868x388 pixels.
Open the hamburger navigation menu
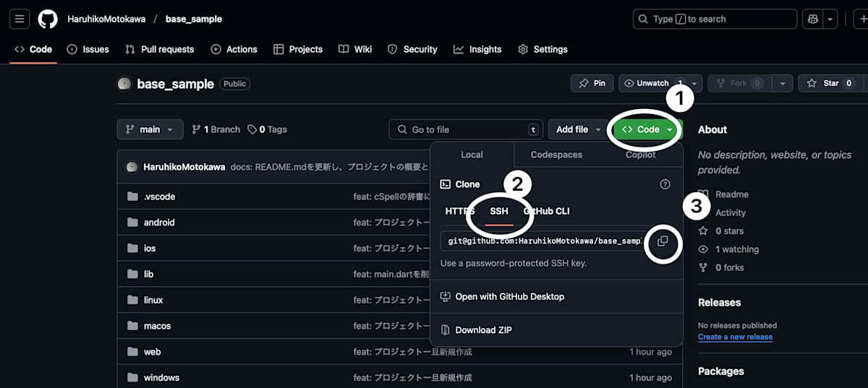pos(20,19)
